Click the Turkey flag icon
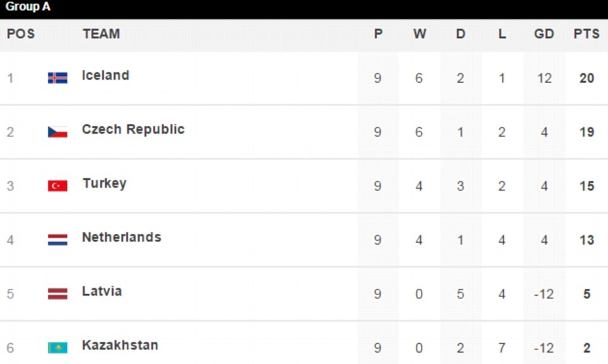The width and height of the screenshot is (608, 364). point(58,186)
